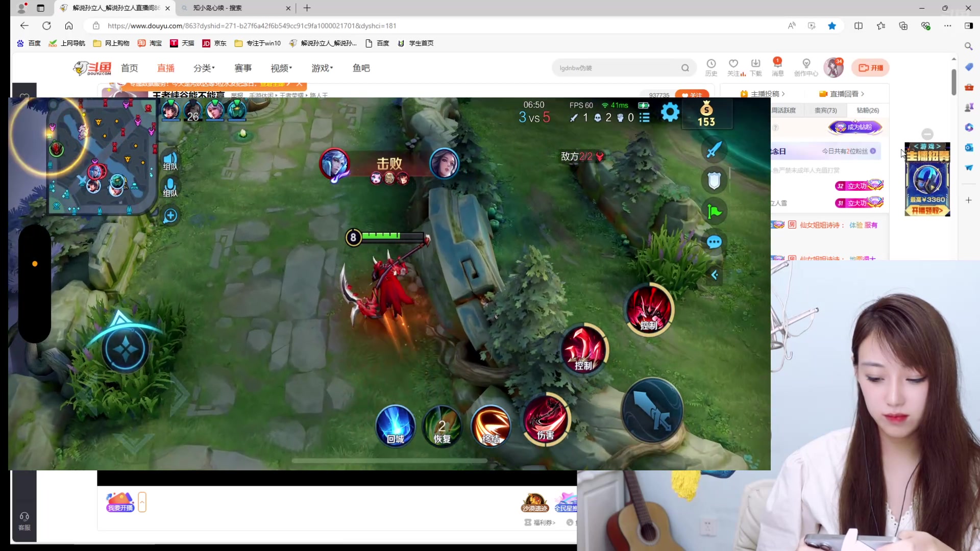Image resolution: width=980 pixels, height=551 pixels.
Task: Open a new browser tab
Action: (x=307, y=8)
